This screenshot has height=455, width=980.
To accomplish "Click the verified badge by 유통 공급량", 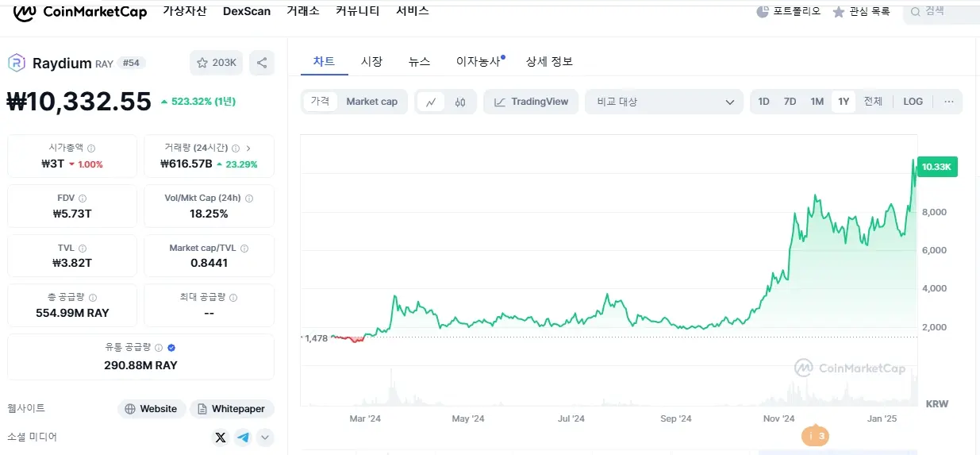I will point(171,348).
